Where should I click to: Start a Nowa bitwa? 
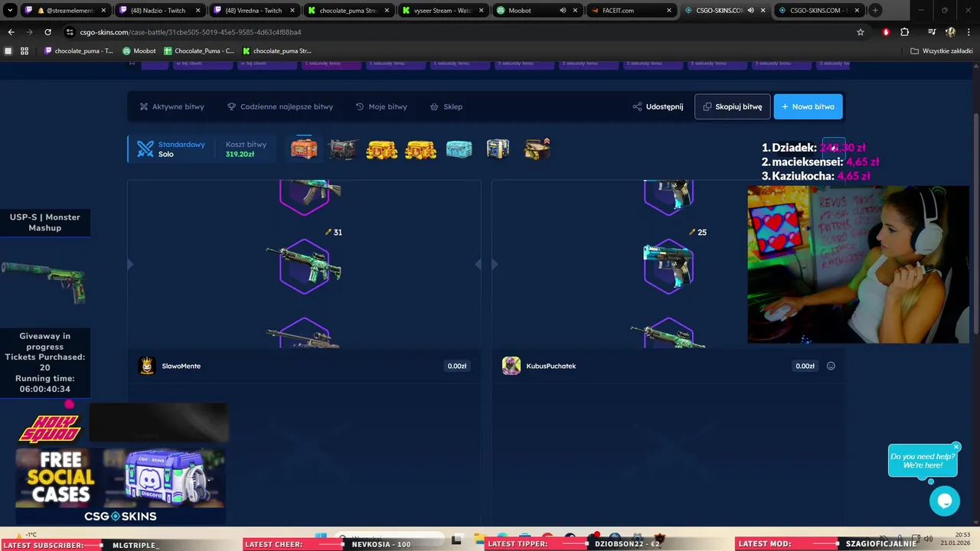pyautogui.click(x=808, y=106)
